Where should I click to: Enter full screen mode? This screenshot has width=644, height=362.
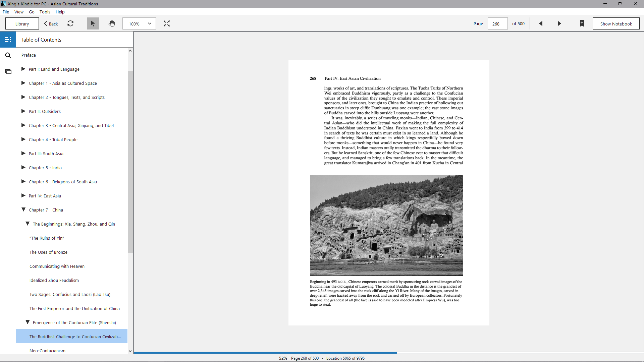pyautogui.click(x=167, y=23)
